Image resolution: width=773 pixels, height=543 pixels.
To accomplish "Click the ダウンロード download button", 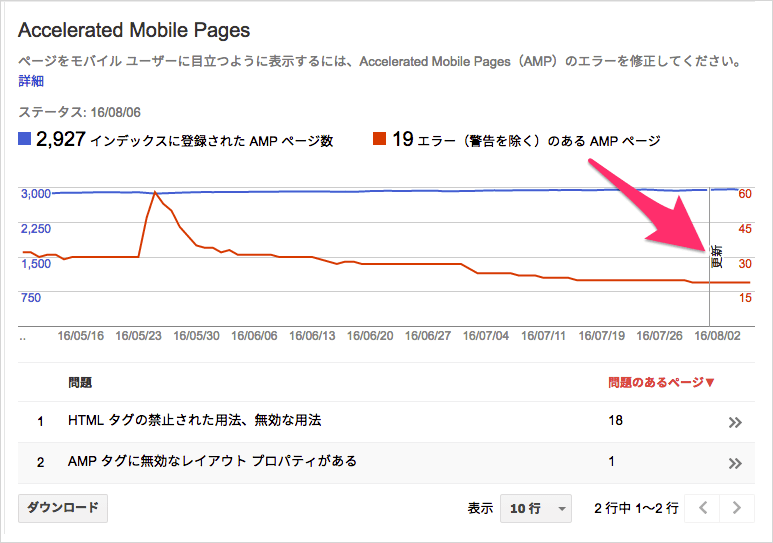I will pyautogui.click(x=63, y=508).
